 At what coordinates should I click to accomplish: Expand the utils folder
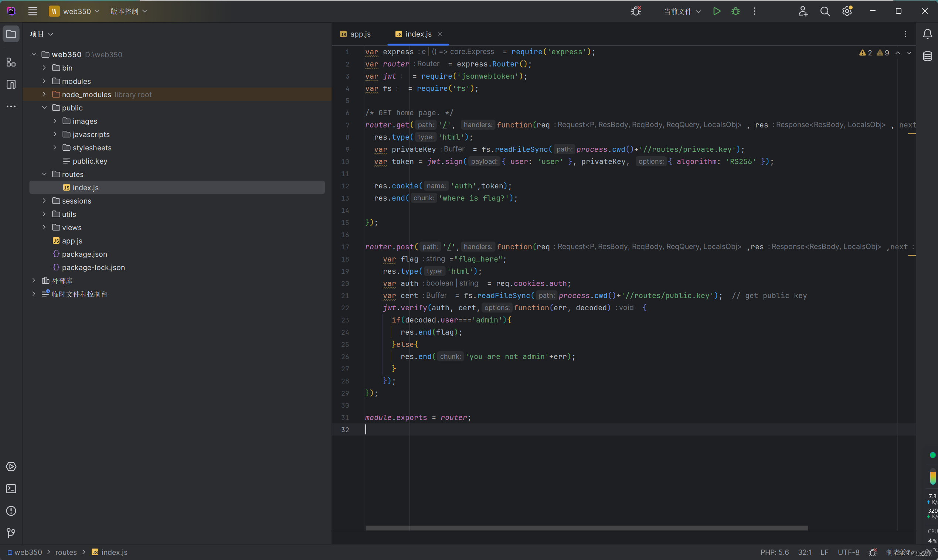tap(44, 214)
